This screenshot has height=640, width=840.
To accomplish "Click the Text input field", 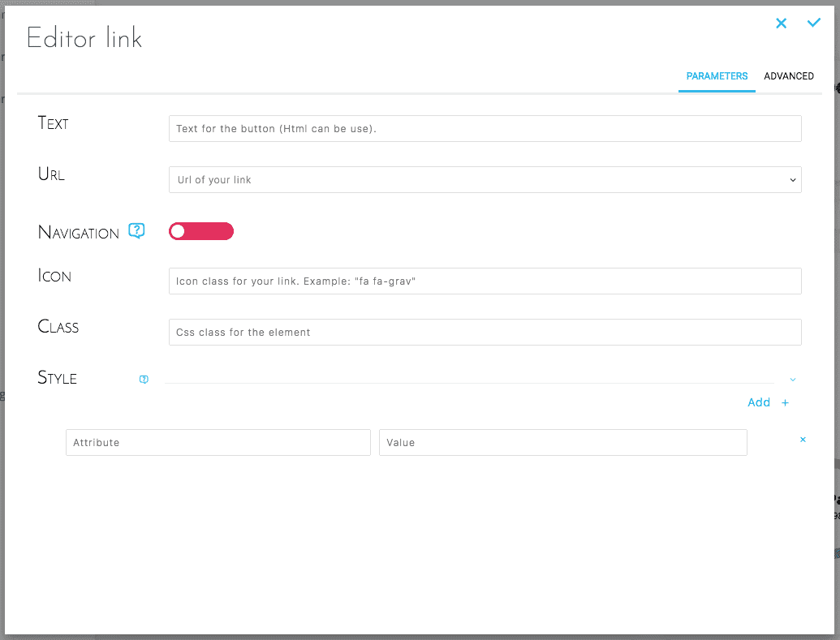I will click(x=485, y=128).
